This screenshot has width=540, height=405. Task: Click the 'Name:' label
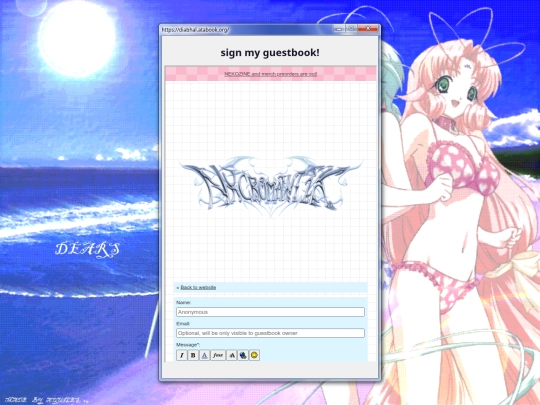[183, 302]
